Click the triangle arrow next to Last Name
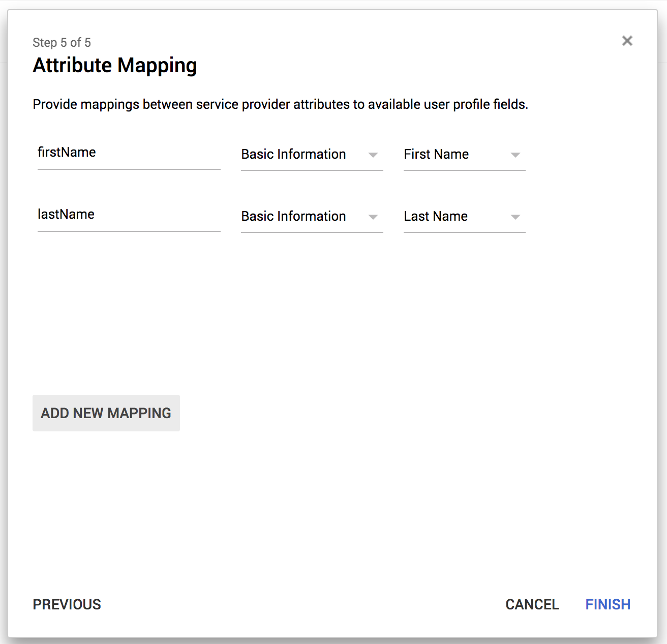The height and width of the screenshot is (644, 667). point(515,217)
